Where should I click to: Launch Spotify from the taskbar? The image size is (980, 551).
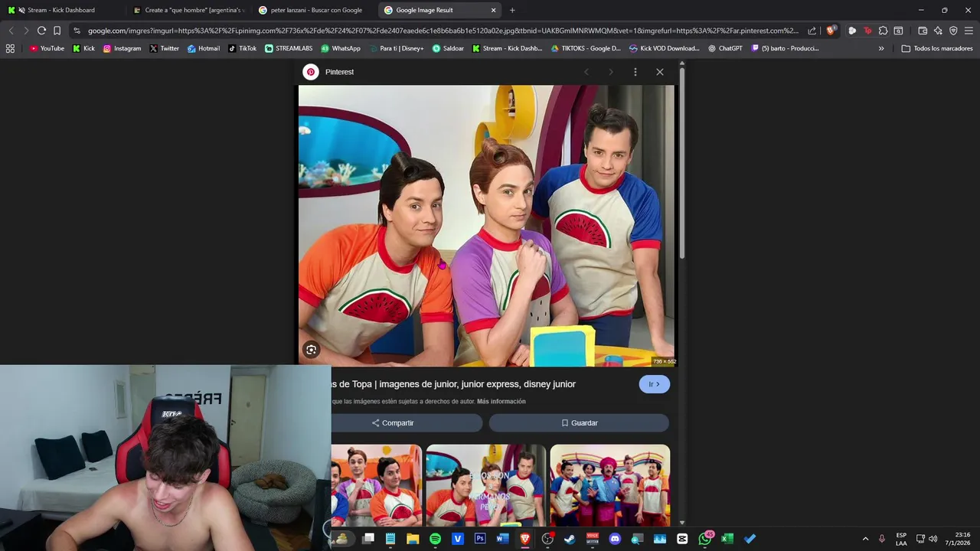pos(435,539)
